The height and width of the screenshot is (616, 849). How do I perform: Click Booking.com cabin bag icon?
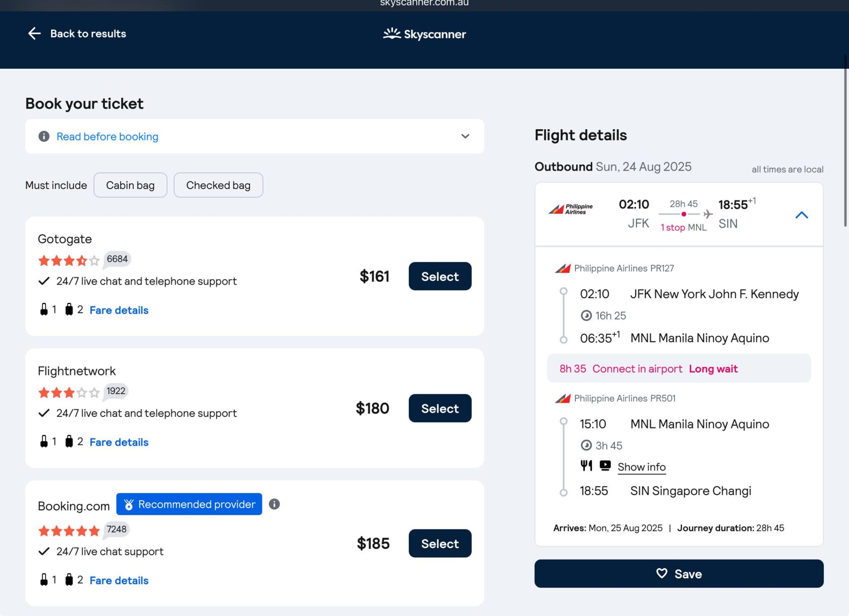click(x=44, y=580)
